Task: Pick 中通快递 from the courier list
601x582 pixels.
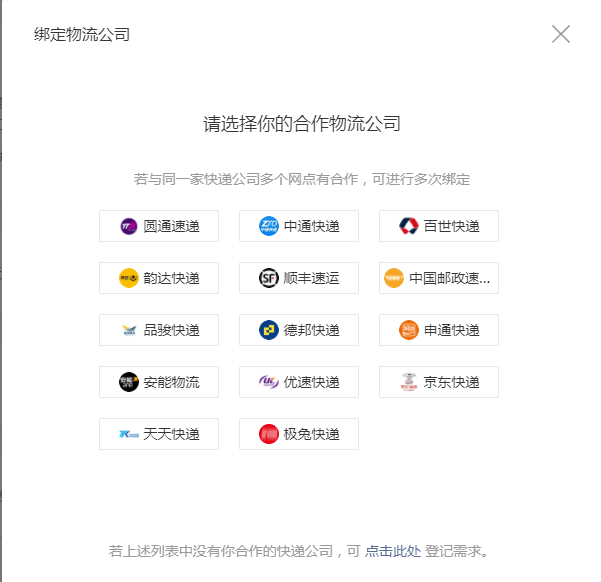Action: click(299, 226)
